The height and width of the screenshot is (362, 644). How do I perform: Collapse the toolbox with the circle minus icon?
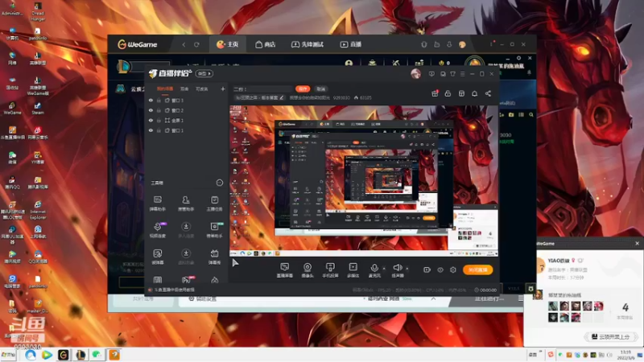(x=219, y=183)
